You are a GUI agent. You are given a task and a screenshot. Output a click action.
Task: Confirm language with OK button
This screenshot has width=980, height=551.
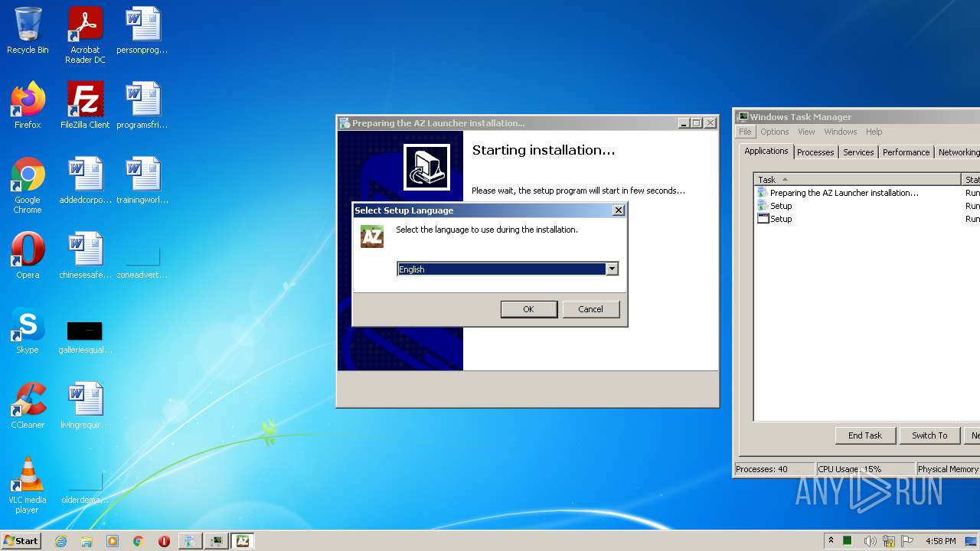pos(528,309)
